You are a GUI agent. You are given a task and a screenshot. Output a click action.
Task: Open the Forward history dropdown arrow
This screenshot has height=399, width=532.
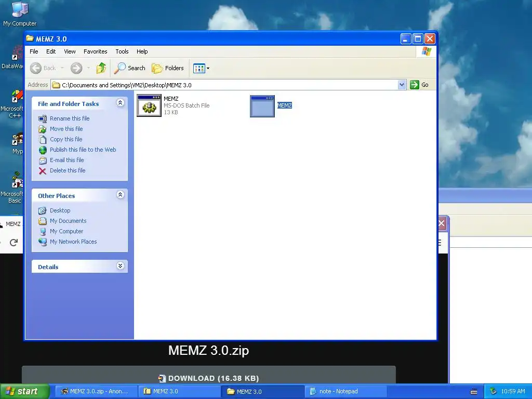88,68
